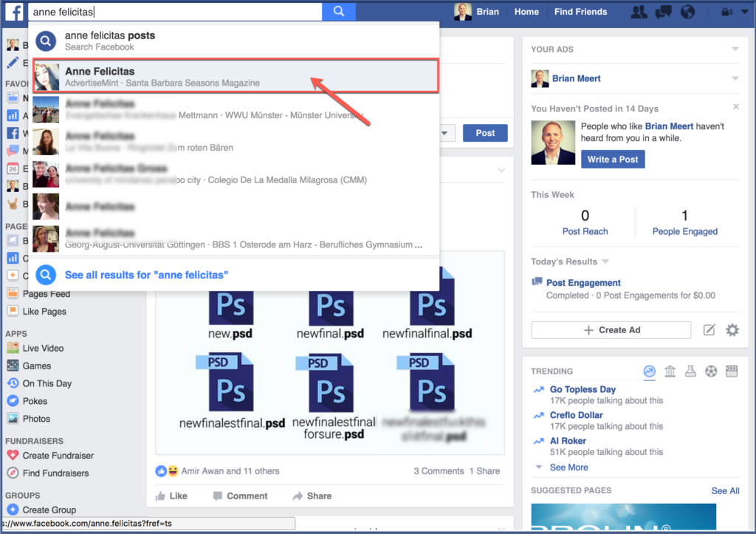
Task: Select Home in the navigation bar
Action: 526,11
